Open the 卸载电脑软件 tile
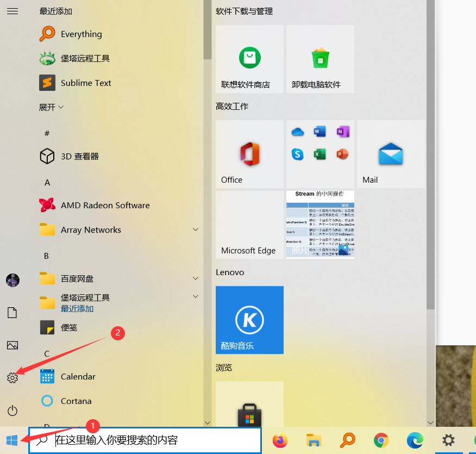The height and width of the screenshot is (454, 476). click(x=320, y=59)
